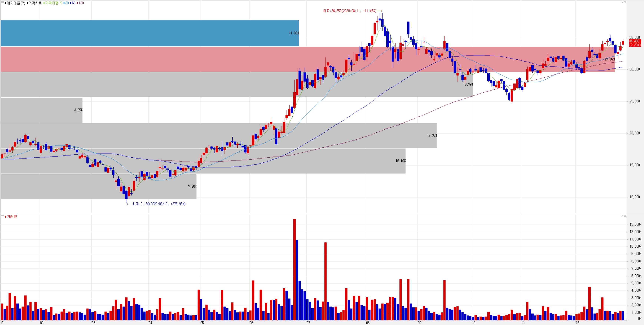The image size is (644, 325).
Task: Click the gray handle box beside 대기매물 legend
Action: click(3, 2)
